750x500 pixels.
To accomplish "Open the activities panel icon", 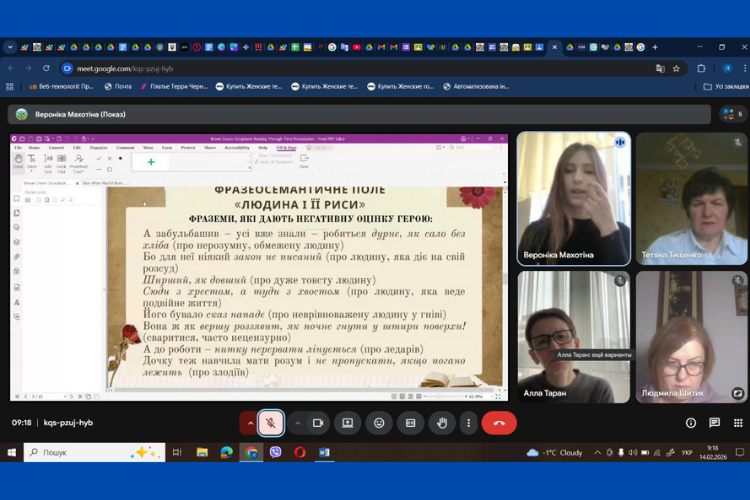I will (x=737, y=423).
